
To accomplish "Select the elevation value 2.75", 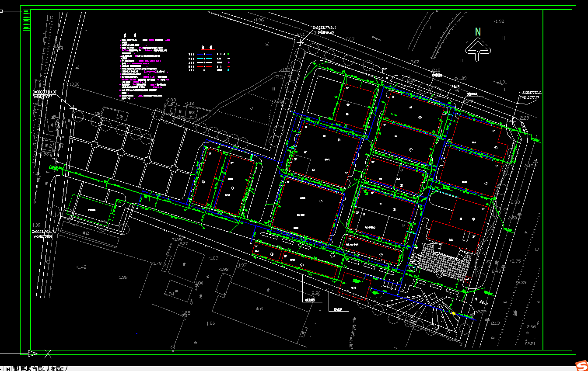I will pos(516,261).
